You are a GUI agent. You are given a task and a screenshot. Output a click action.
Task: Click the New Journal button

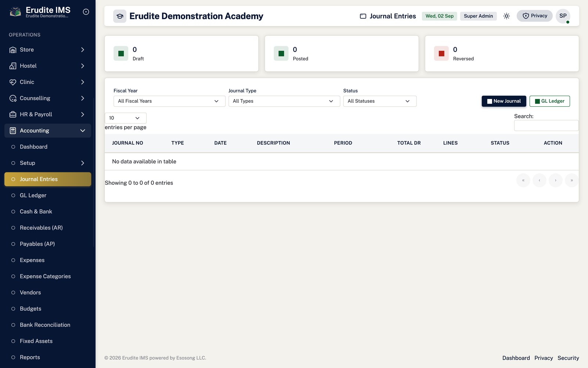click(504, 101)
